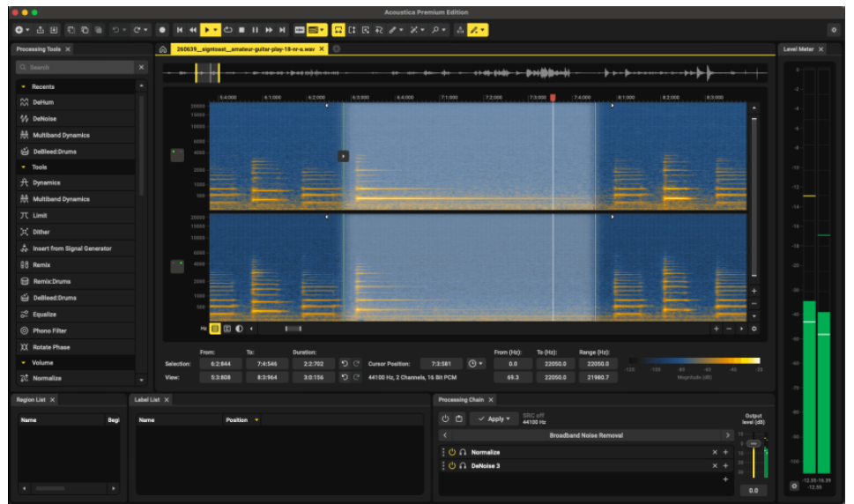The width and height of the screenshot is (854, 504).
Task: Open the Phono Filter tool
Action: point(76,330)
